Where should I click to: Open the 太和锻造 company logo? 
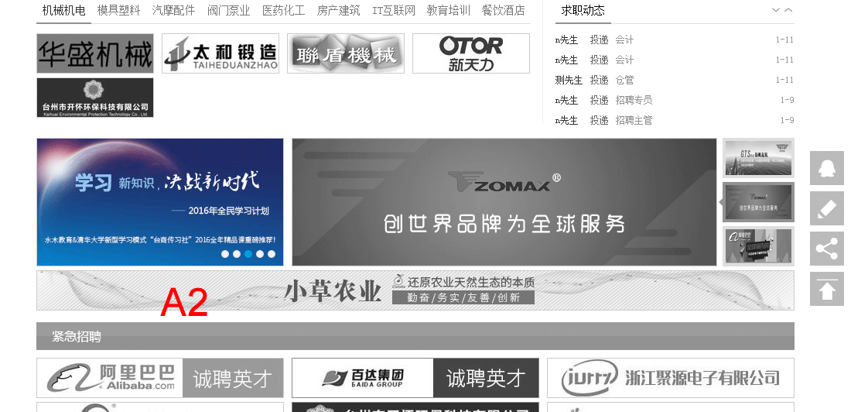point(220,53)
